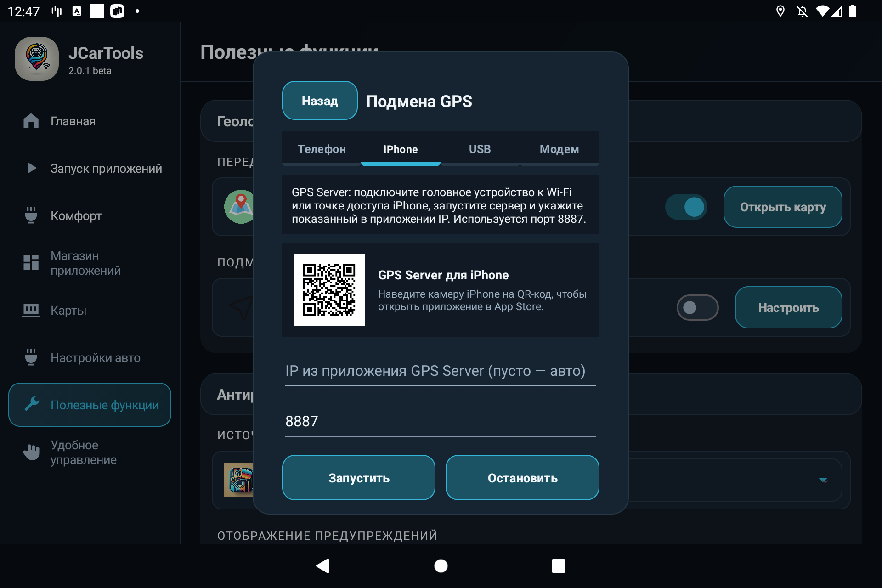The height and width of the screenshot is (588, 882).
Task: Click the Настроить button
Action: coord(788,307)
